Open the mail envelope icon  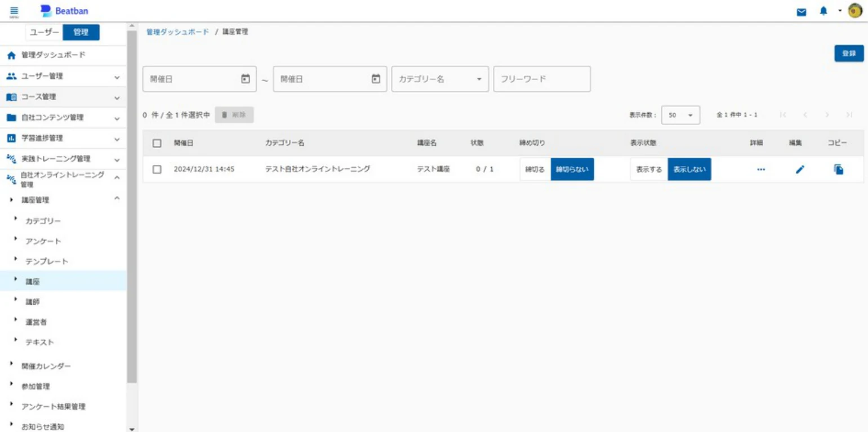[x=802, y=11]
